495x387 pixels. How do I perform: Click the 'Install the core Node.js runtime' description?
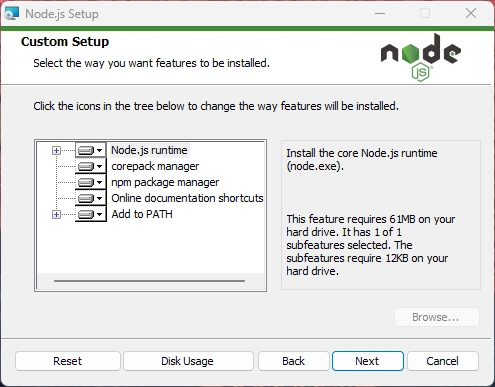(362, 160)
